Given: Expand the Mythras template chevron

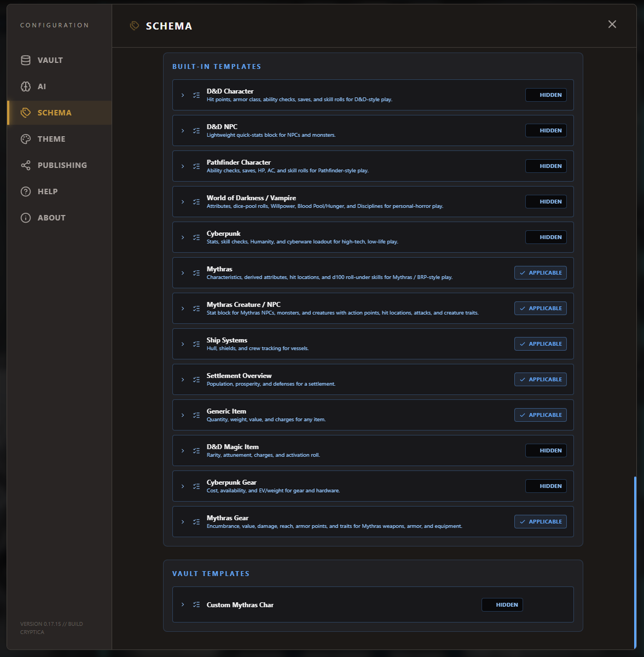Looking at the screenshot, I should tap(183, 273).
